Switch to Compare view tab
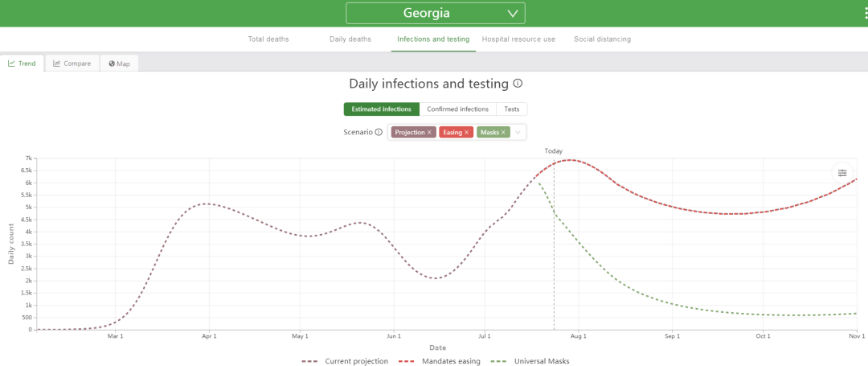Image resolution: width=868 pixels, height=366 pixels. point(72,63)
